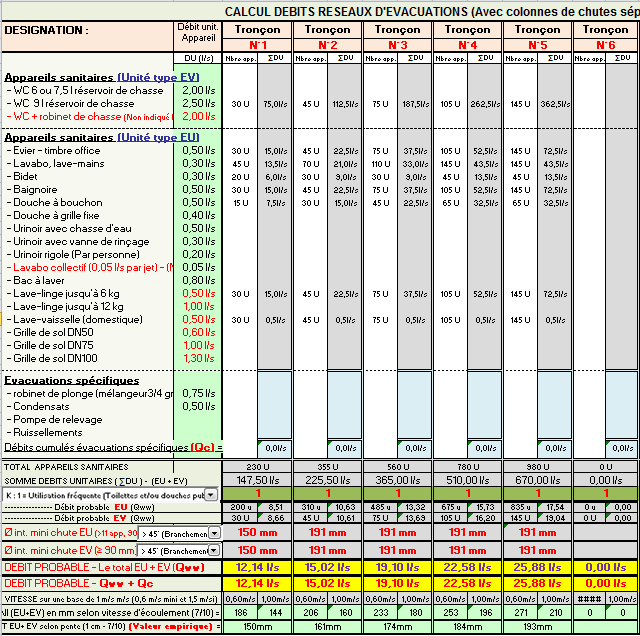Select the Baignoire count cell under Tronçon N°2
Image resolution: width=640 pixels, height=636 pixels.
[x=310, y=189]
